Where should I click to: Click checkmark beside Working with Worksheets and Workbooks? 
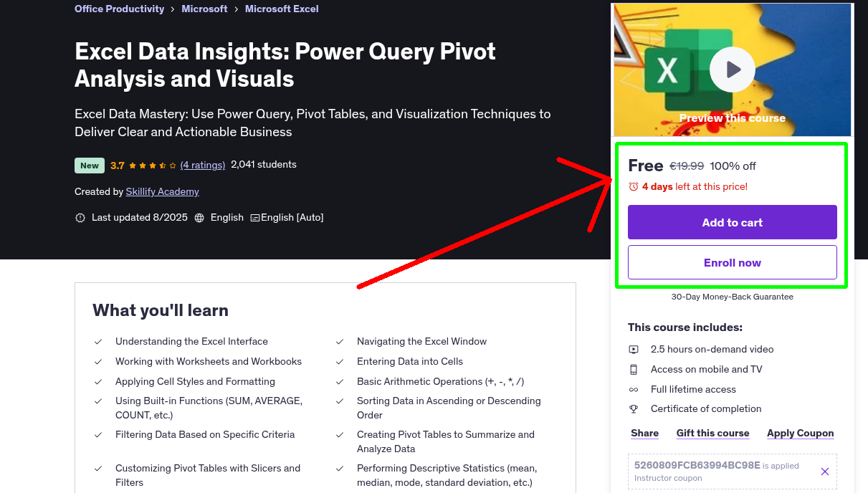[98, 362]
